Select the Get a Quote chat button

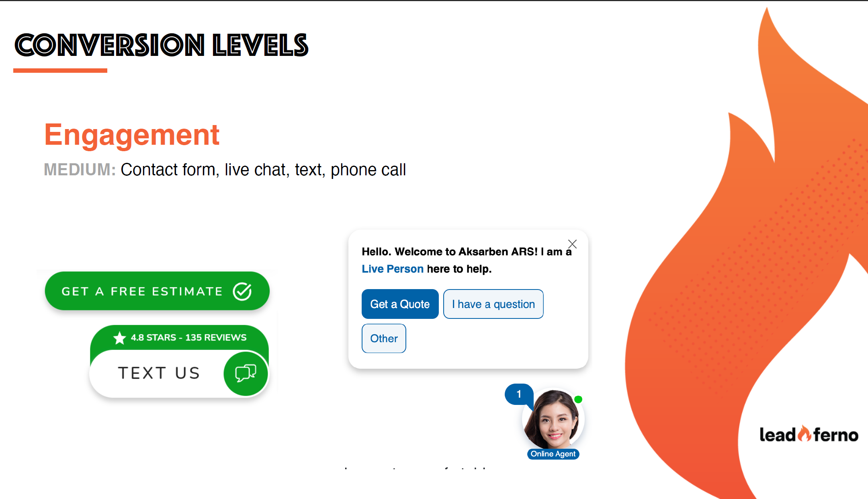(x=399, y=304)
